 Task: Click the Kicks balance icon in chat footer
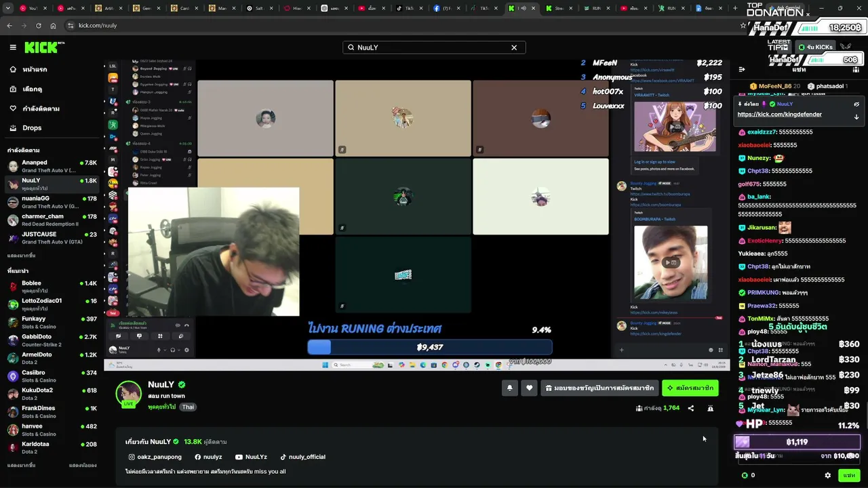click(x=745, y=475)
